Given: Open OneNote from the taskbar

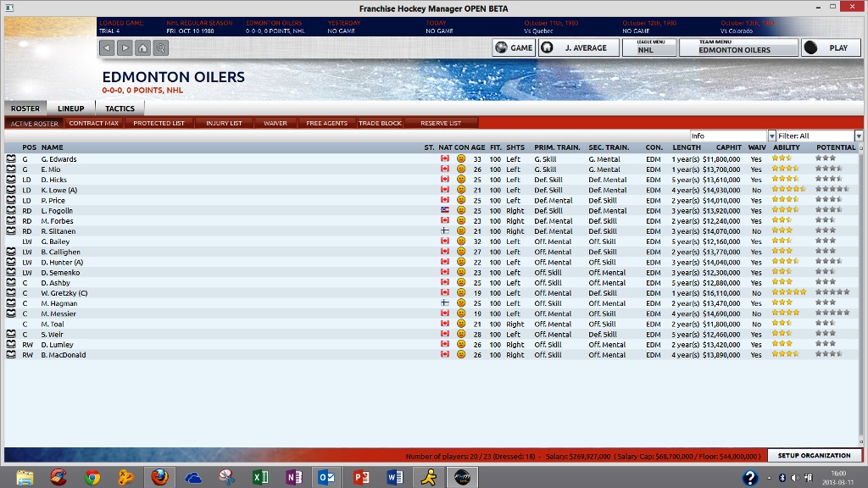Looking at the screenshot, I should (294, 477).
